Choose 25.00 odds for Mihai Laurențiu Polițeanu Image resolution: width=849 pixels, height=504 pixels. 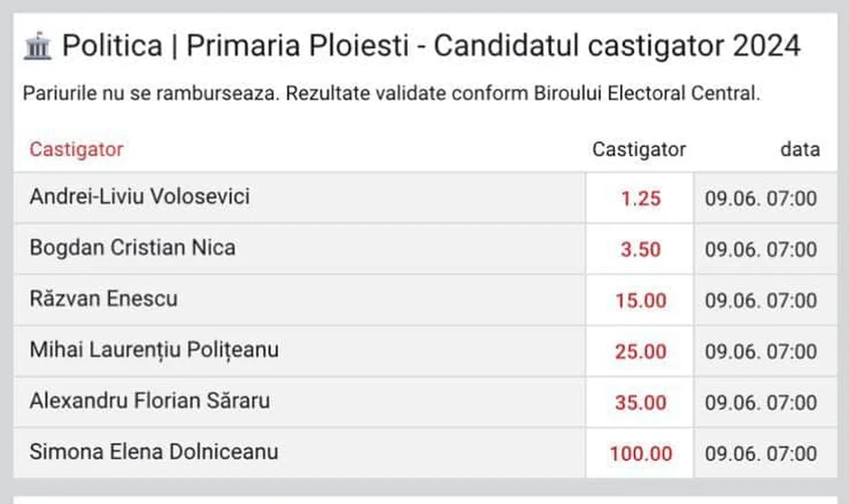coord(640,351)
